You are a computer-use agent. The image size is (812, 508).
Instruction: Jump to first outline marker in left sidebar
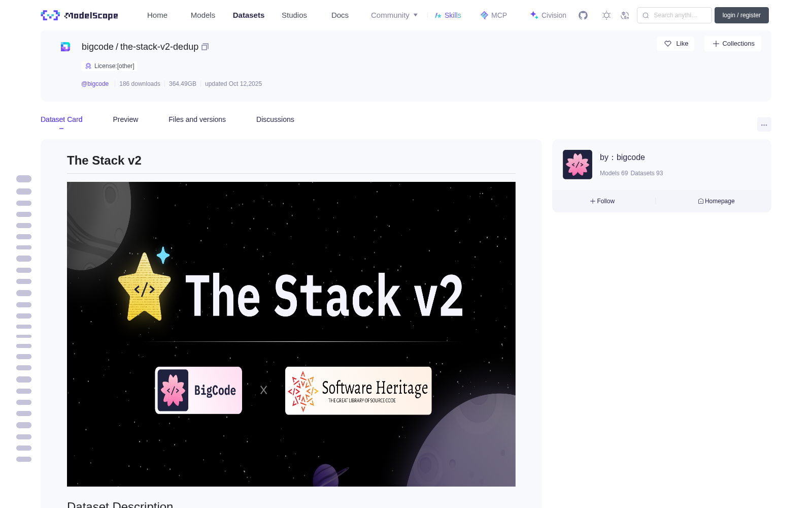coord(24,179)
